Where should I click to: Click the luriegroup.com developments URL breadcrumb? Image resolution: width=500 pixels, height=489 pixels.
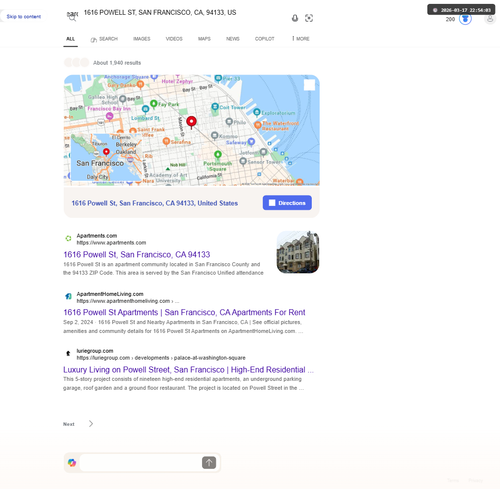point(161,358)
